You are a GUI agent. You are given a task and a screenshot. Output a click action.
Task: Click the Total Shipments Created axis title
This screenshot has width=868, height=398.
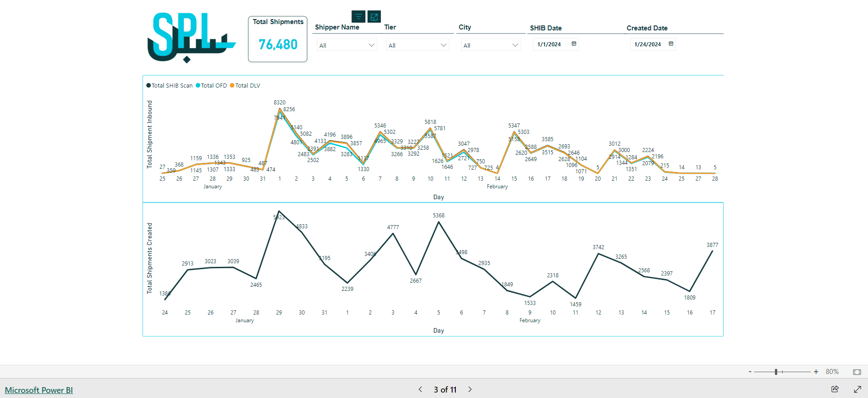[x=149, y=258]
